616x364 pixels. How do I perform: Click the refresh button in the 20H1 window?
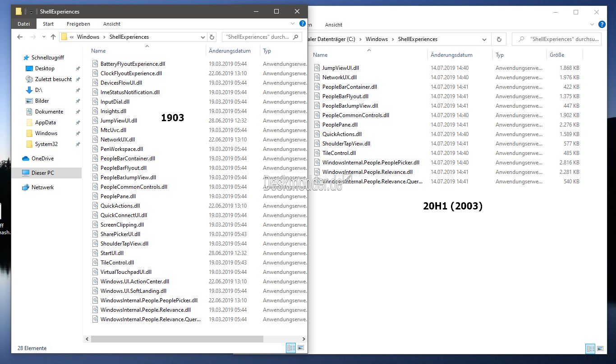tap(498, 39)
